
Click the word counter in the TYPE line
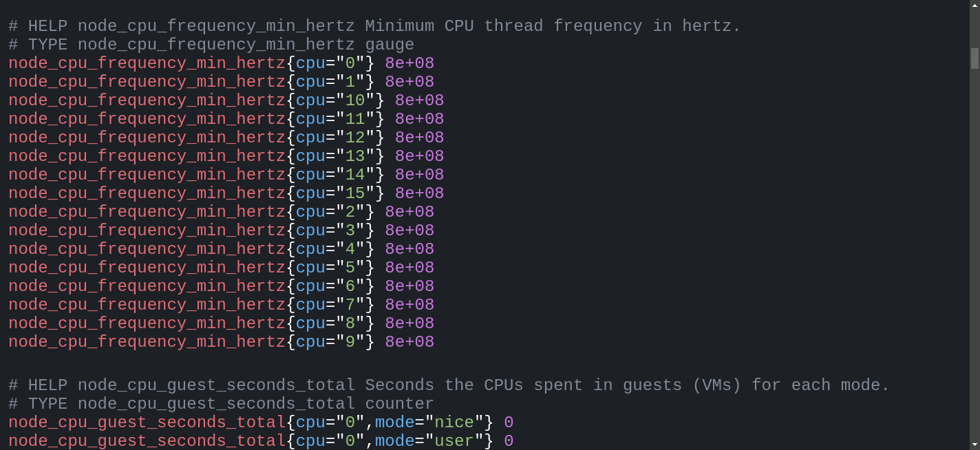point(400,404)
